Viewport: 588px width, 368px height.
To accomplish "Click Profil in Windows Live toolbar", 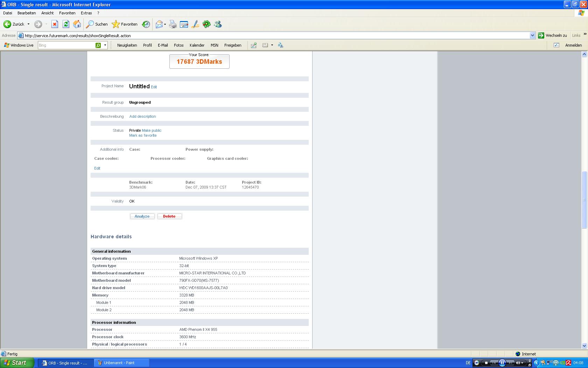I will (x=147, y=45).
